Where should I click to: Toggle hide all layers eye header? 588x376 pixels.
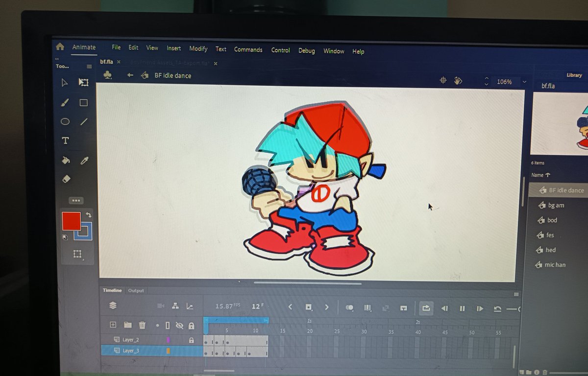point(179,325)
